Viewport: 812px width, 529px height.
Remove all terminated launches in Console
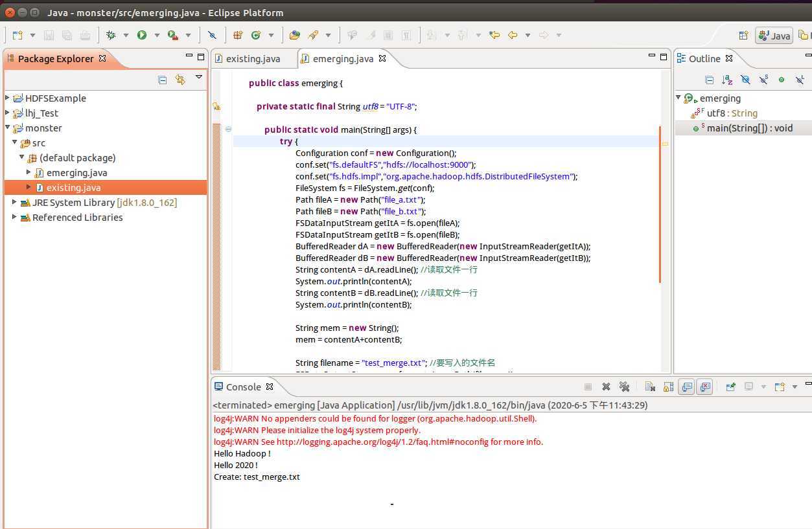tap(624, 387)
